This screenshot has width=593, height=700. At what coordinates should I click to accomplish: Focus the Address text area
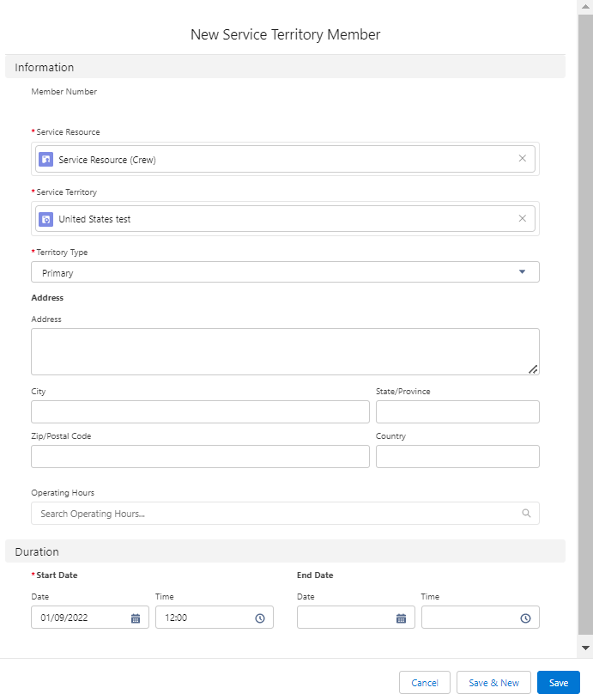(x=285, y=351)
